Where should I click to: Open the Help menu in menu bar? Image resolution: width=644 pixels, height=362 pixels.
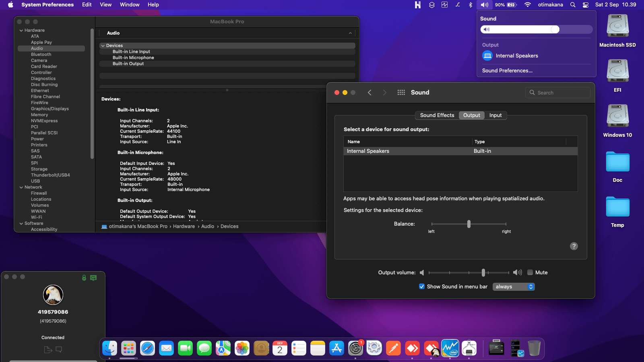[x=153, y=5]
